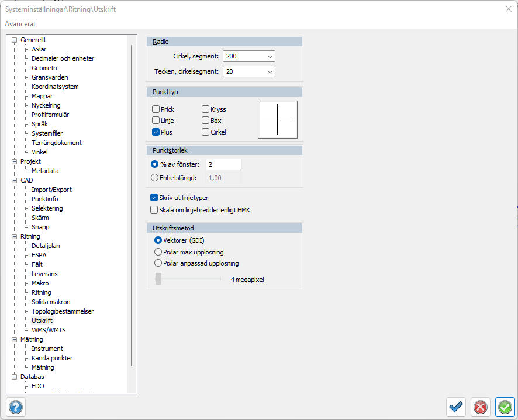
Task: Click the megapixel resolution slider handle
Action: (x=158, y=280)
